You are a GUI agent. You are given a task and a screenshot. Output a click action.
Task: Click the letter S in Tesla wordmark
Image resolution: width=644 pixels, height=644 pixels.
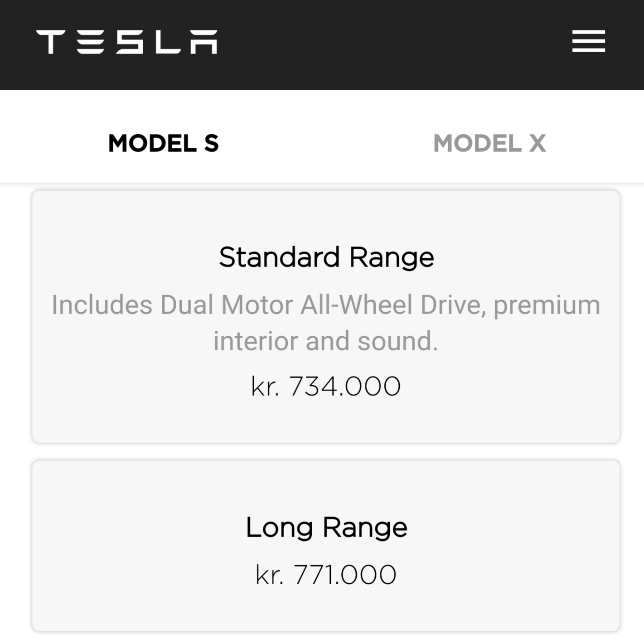pos(130,42)
